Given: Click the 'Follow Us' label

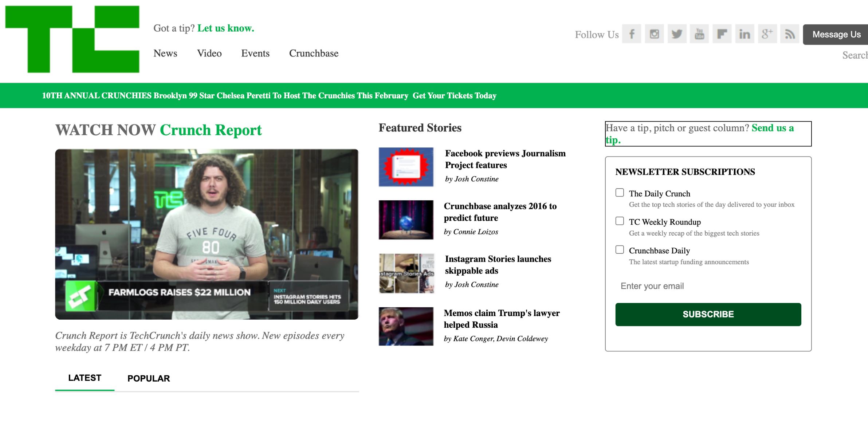Looking at the screenshot, I should pyautogui.click(x=597, y=35).
